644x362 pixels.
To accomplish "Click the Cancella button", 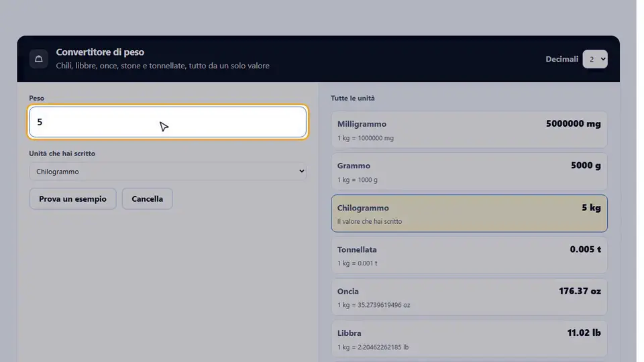I will (147, 198).
